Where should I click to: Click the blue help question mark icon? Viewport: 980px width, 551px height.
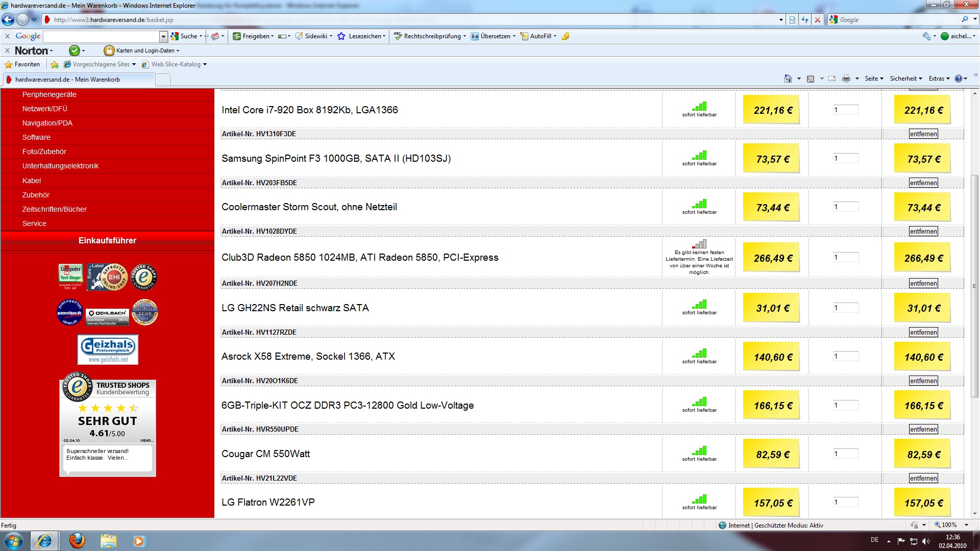(959, 79)
